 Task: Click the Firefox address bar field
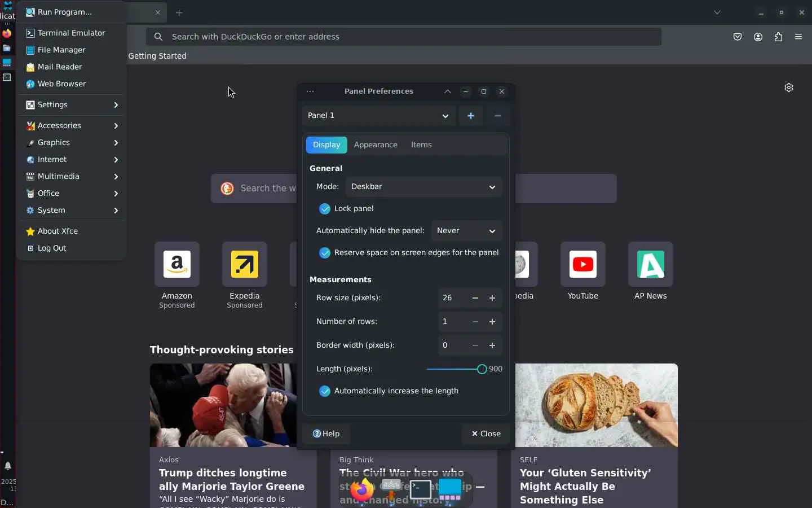(404, 37)
